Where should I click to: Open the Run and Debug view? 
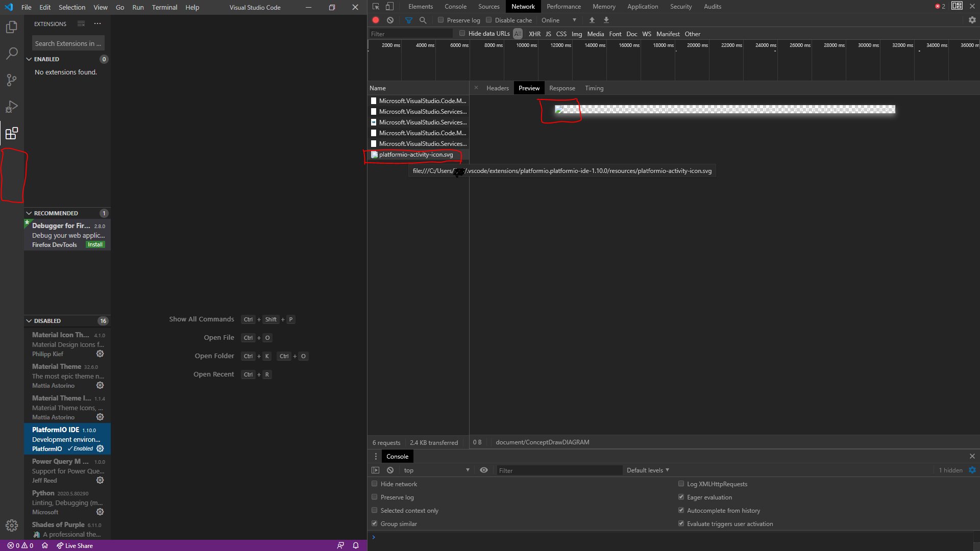coord(11,107)
